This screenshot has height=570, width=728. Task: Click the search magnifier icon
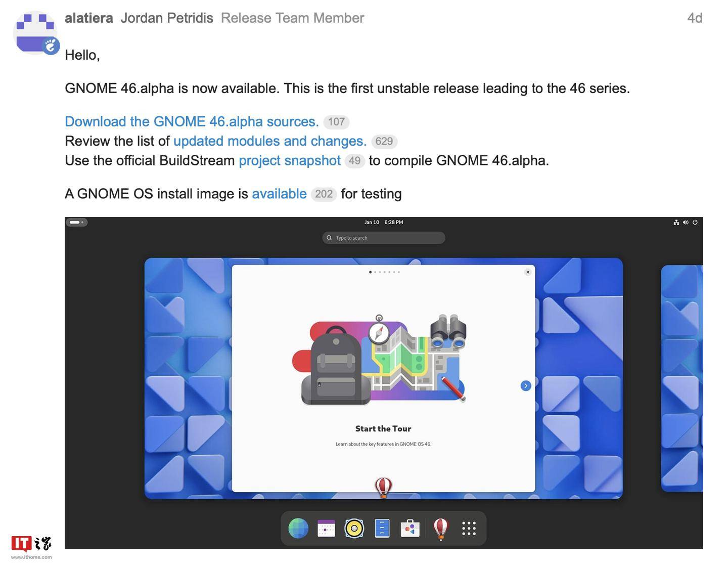click(x=329, y=238)
